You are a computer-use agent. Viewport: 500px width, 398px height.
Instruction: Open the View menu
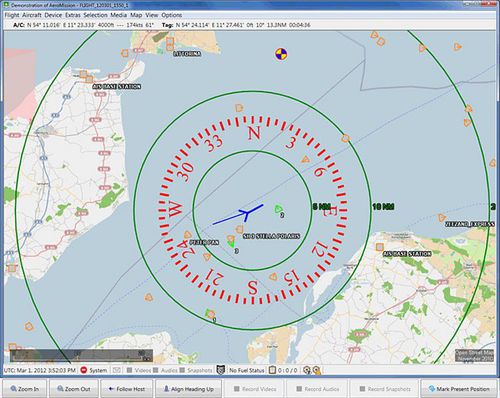click(x=151, y=15)
